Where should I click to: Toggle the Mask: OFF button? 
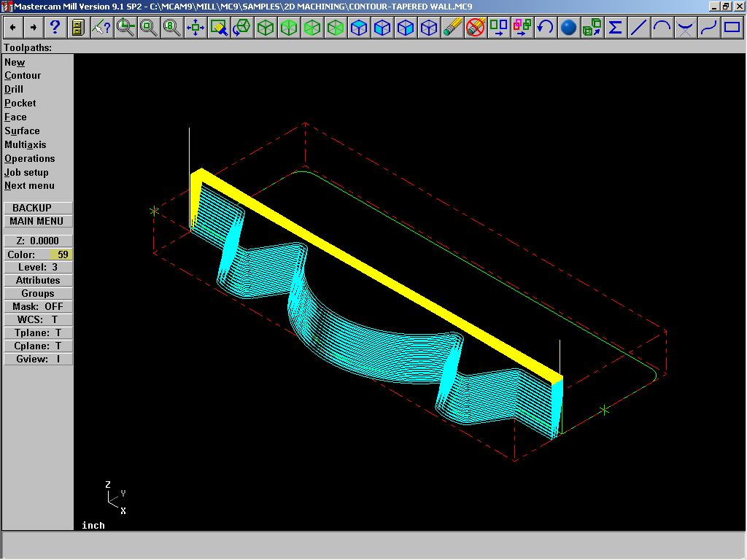(38, 307)
